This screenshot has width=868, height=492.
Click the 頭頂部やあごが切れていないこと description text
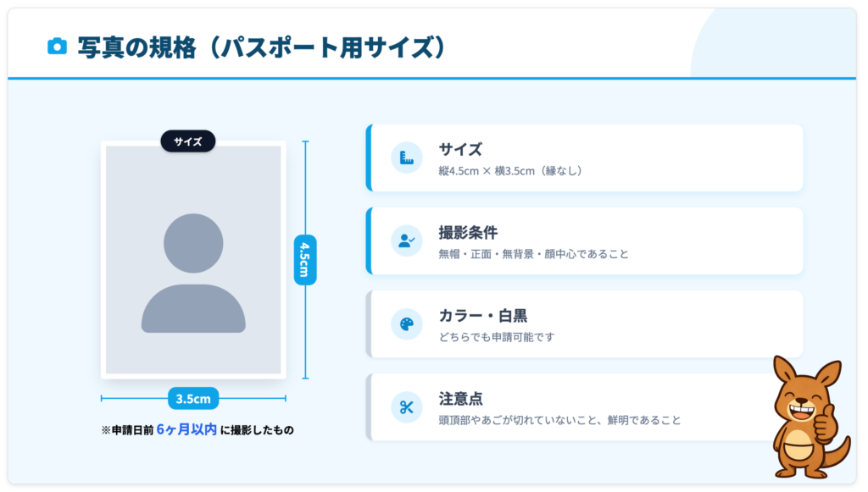point(559,420)
